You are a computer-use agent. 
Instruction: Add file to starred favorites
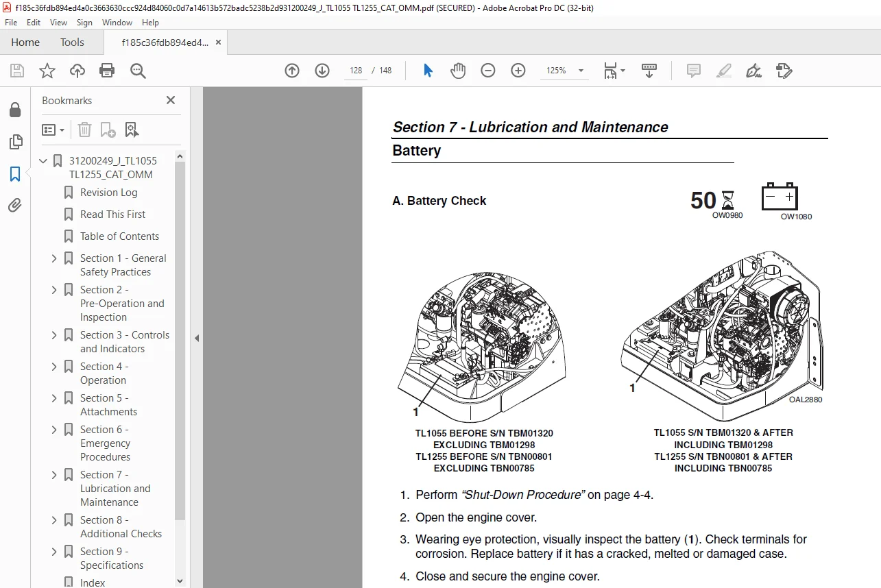click(x=47, y=71)
